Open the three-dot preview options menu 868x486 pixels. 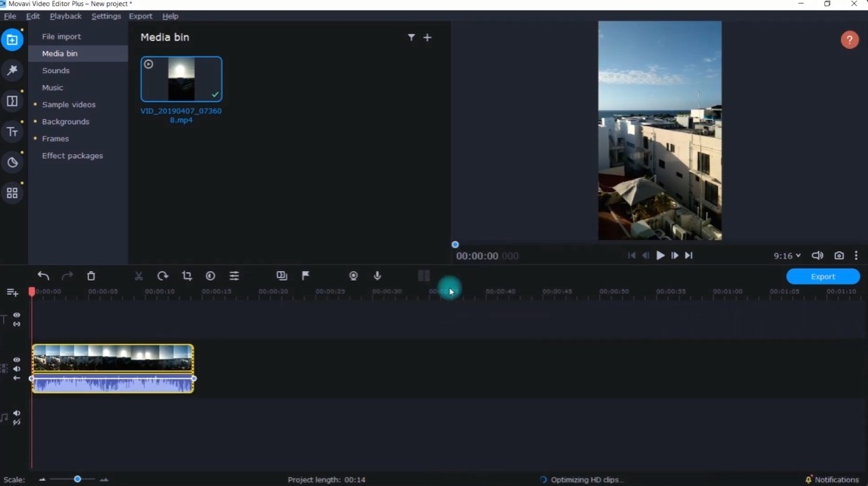pos(856,256)
